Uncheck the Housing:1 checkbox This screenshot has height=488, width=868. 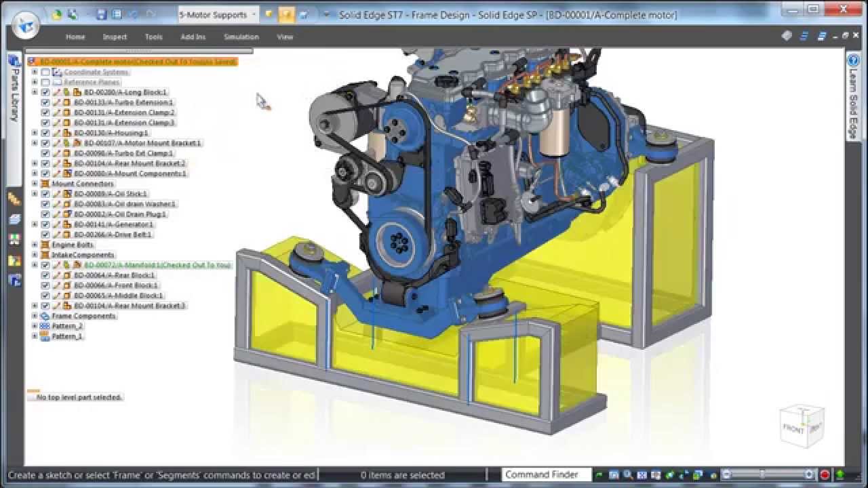point(45,133)
